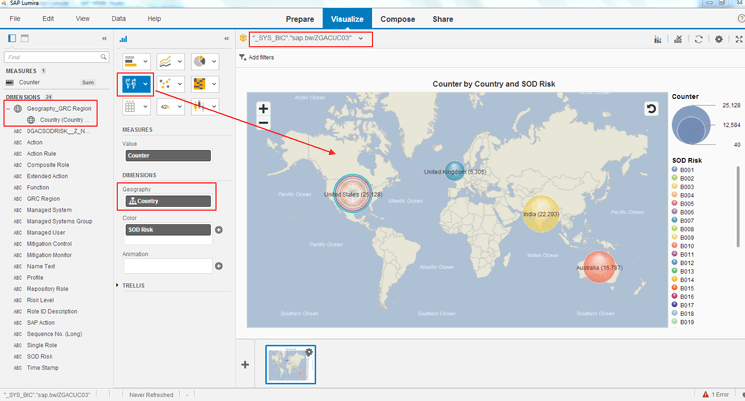Click the India bubble on the map
The width and height of the screenshot is (745, 401).
pyautogui.click(x=541, y=213)
